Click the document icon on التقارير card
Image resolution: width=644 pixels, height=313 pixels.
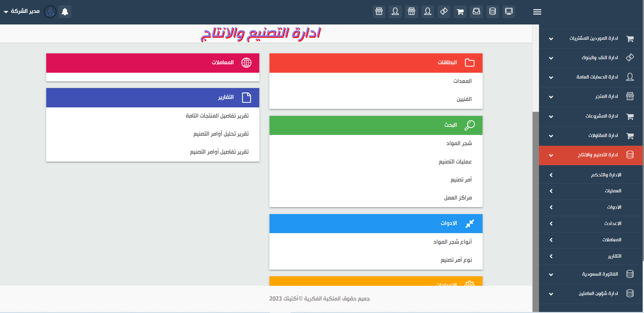pos(246,98)
